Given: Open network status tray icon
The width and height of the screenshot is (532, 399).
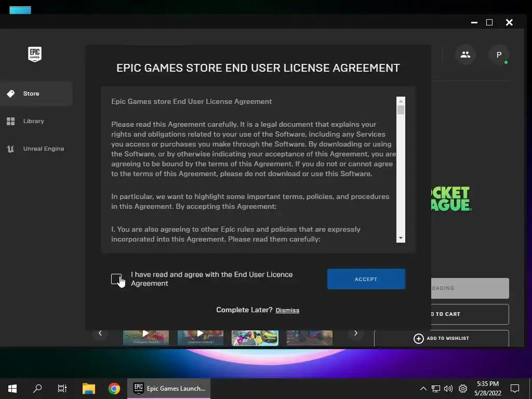Looking at the screenshot, I should tap(436, 389).
